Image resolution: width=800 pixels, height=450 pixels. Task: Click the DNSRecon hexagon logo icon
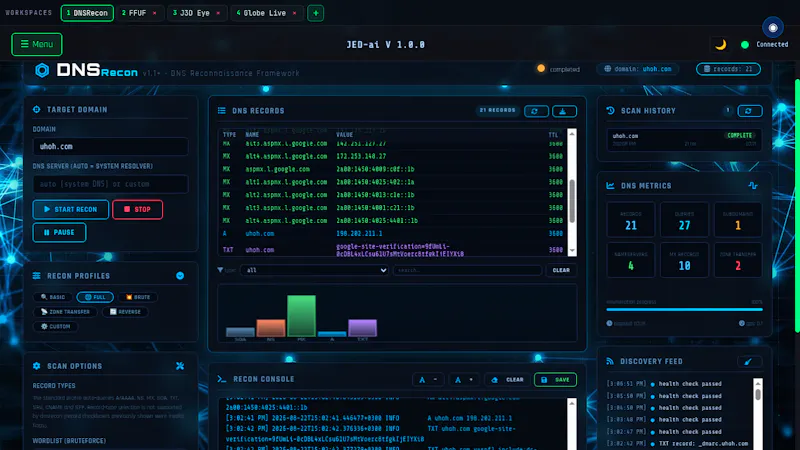coord(42,70)
